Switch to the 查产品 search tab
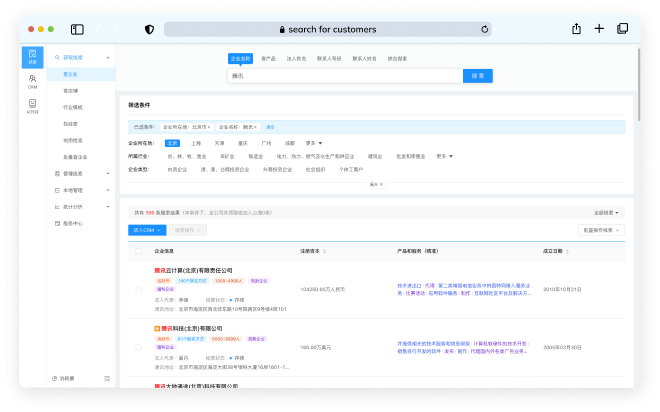The image size is (660, 412). (x=269, y=58)
